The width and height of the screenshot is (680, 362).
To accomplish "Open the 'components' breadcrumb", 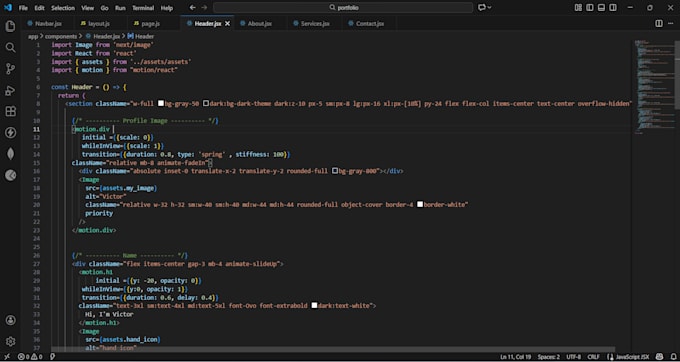I will [x=61, y=36].
